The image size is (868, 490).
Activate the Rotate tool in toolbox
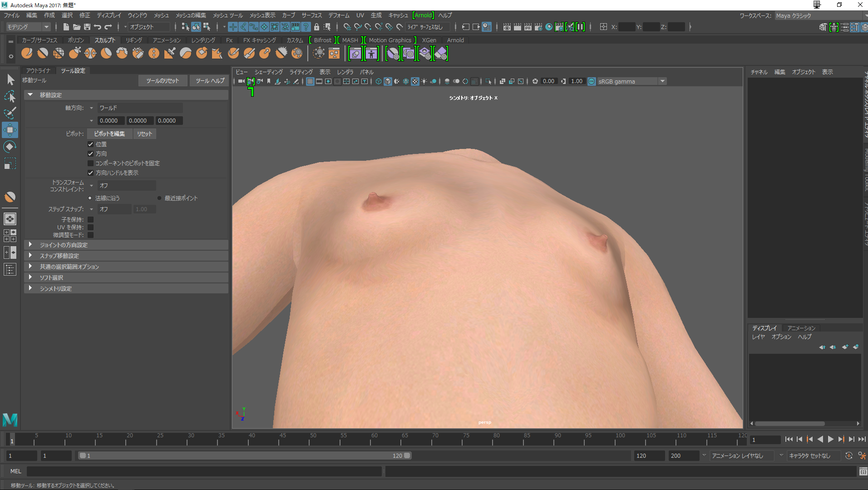tap(10, 147)
